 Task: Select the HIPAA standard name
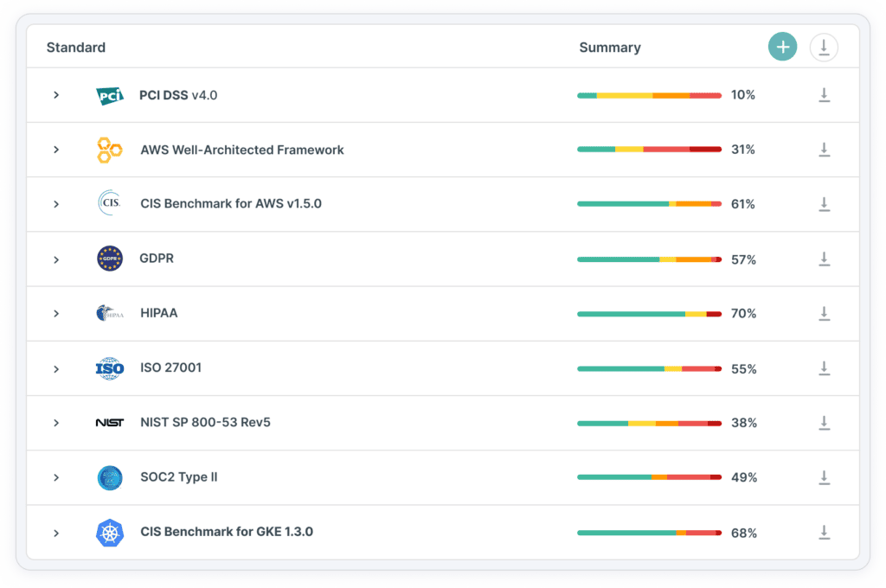point(159,313)
